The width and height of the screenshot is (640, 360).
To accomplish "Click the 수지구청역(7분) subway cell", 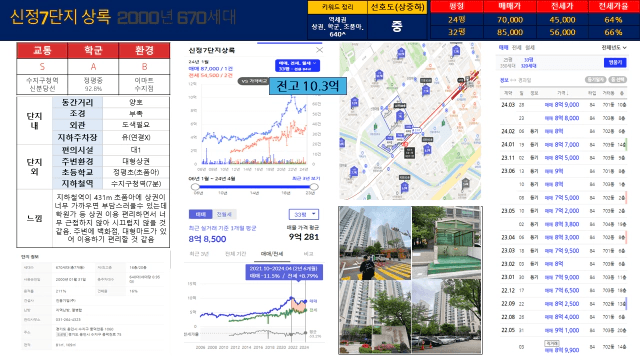I will pos(136,184).
